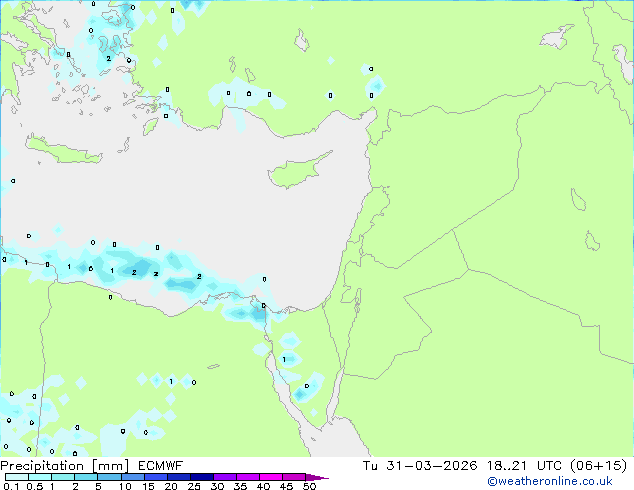This screenshot has width=634, height=490.
Task: Click the 45–50 mm legend swatch
Action: point(294,477)
